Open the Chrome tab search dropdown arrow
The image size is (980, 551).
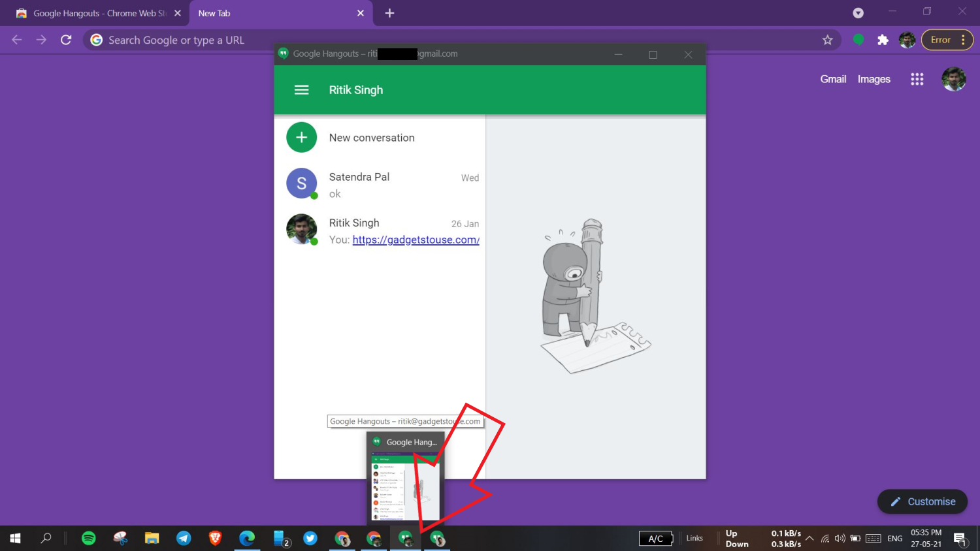pyautogui.click(x=858, y=13)
